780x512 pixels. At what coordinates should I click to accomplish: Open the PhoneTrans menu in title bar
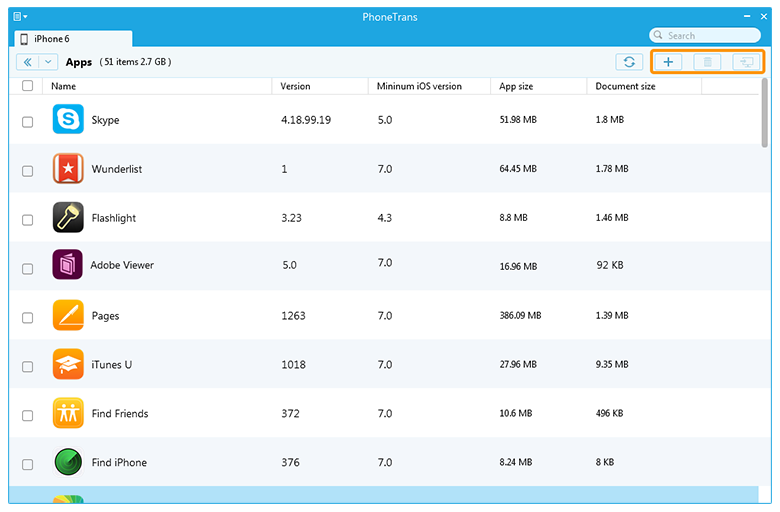[19, 17]
